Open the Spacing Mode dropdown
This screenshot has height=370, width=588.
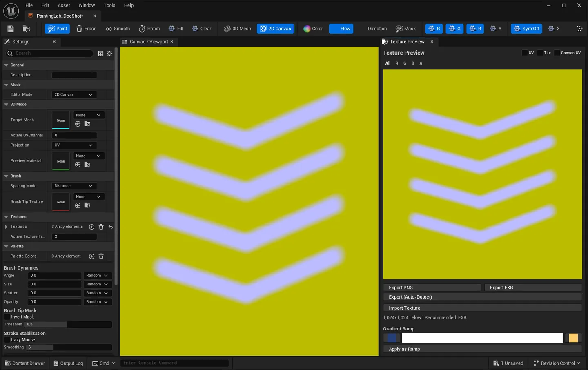[x=74, y=186]
